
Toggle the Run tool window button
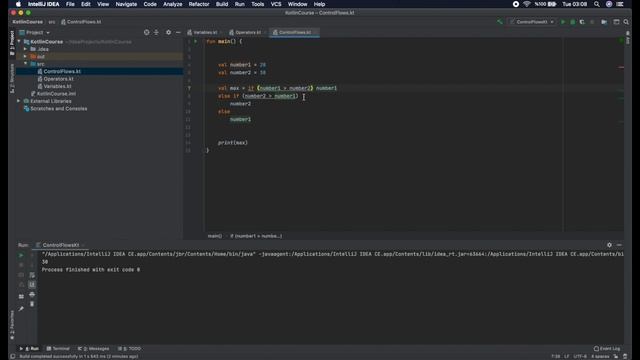[x=29, y=349]
